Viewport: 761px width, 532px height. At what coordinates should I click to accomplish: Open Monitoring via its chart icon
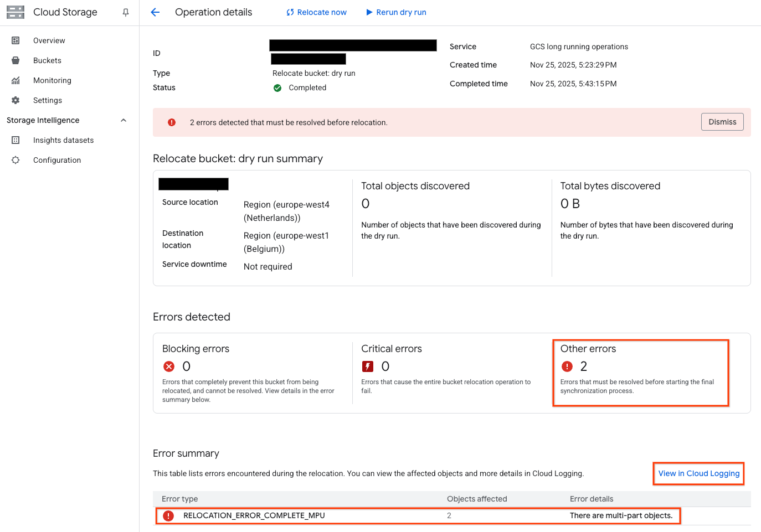point(16,80)
